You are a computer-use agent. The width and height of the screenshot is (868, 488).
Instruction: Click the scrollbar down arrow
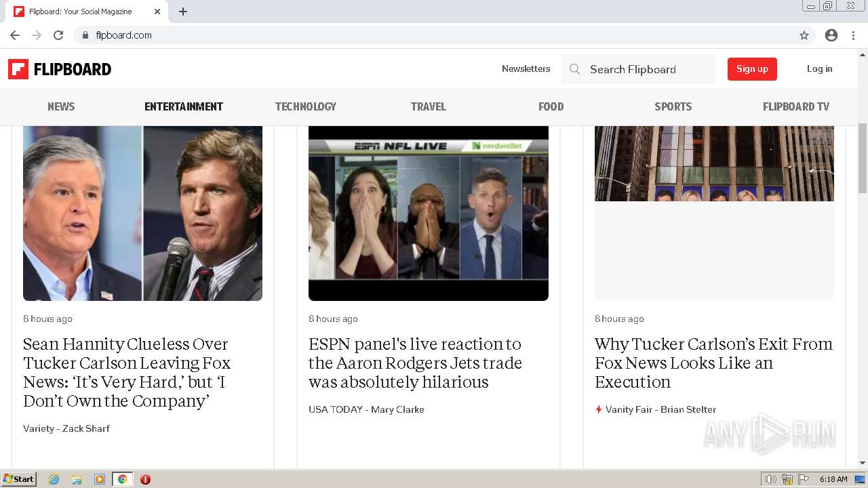click(863, 463)
